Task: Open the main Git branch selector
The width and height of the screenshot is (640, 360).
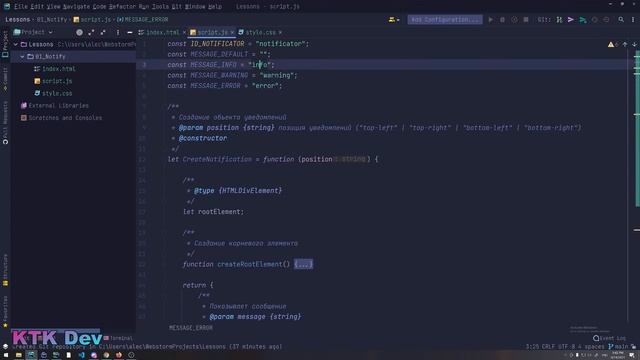Action: pyautogui.click(x=618, y=346)
